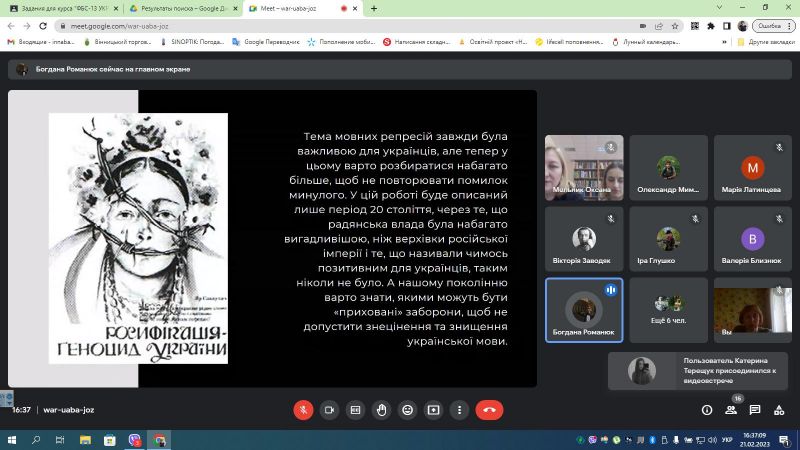The image size is (800, 450).
Task: Open File Explorer from the taskbar
Action: point(85,440)
